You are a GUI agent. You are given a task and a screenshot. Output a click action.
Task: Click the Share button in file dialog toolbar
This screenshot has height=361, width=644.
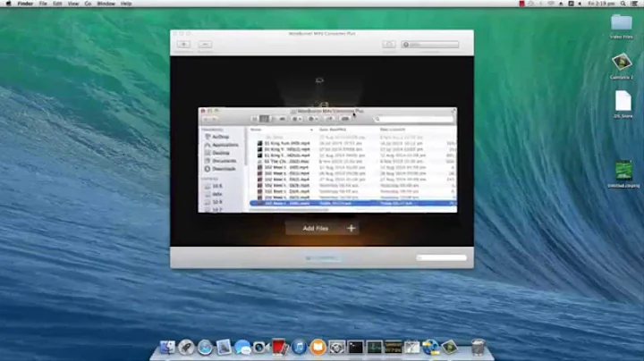pos(329,119)
